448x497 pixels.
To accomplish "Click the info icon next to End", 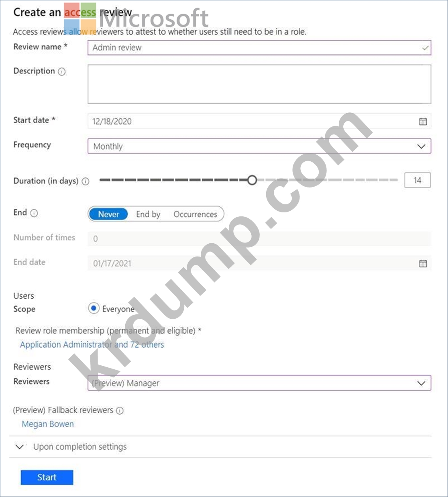I will pos(34,213).
